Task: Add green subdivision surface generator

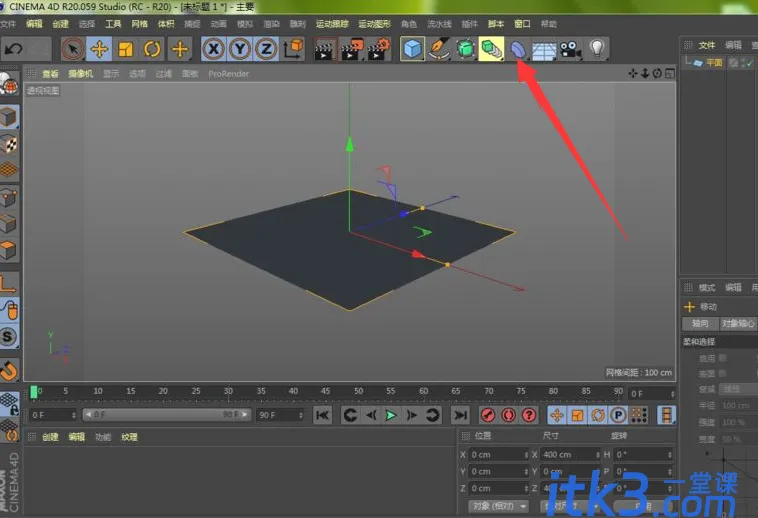Action: point(466,49)
